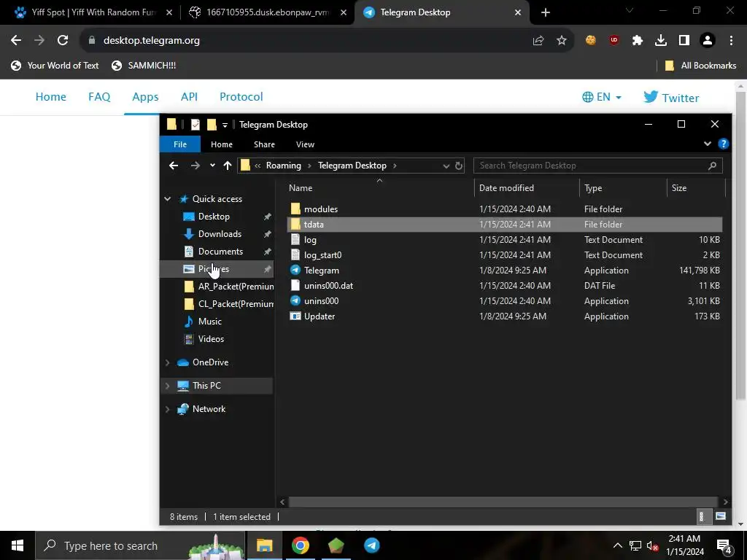Select the log text document
Screen dimensions: 747x560
[x=309, y=239]
